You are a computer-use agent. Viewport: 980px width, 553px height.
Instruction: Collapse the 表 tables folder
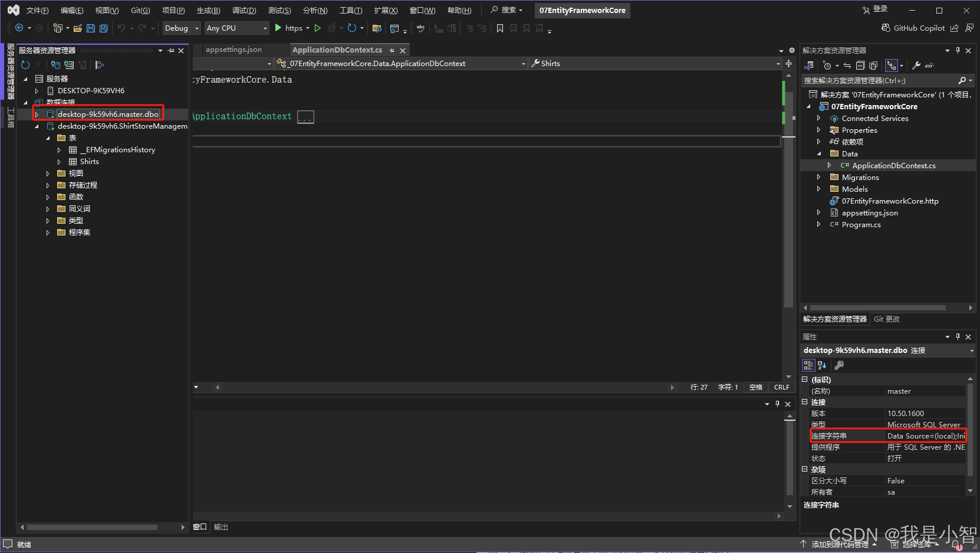(48, 138)
